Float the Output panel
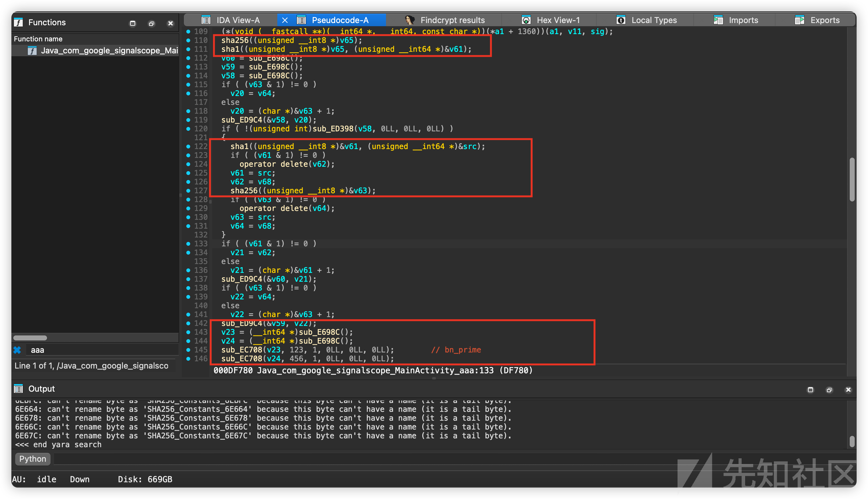Viewport: 868px width, 499px height. (x=829, y=390)
